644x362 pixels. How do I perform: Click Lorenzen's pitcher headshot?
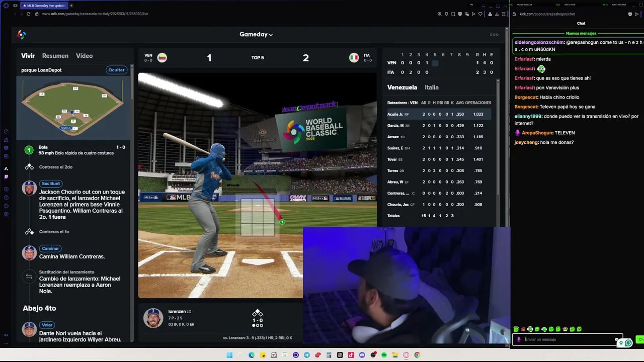153,318
